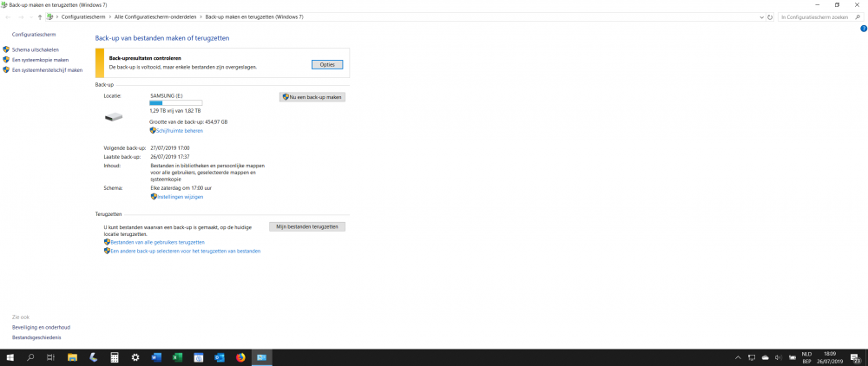Screen dimensions: 868x366
Task: Open address bar history dropdown
Action: pos(761,17)
